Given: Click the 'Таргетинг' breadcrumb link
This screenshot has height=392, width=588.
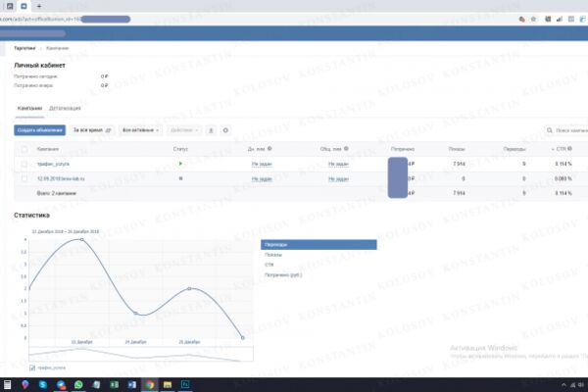Looking at the screenshot, I should coord(24,48).
